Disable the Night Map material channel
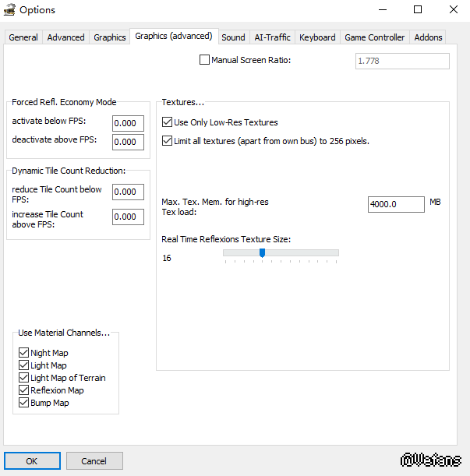Viewport: 470px width, 476px height. [23, 353]
